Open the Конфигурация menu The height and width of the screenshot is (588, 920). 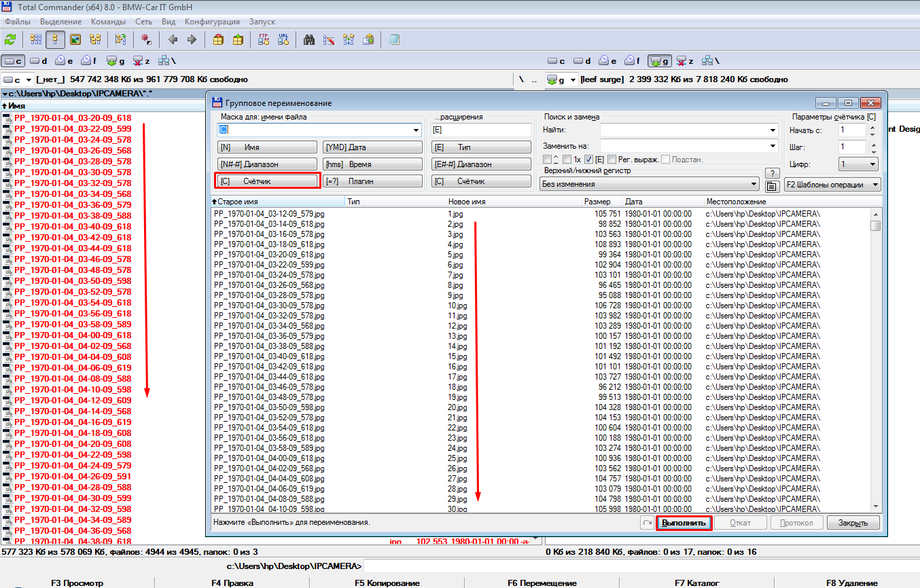[x=212, y=22]
